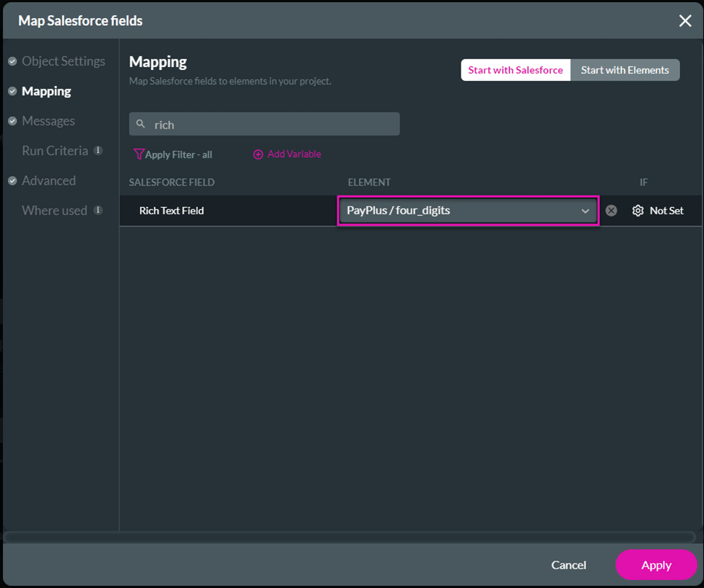Open the Object Settings section
This screenshot has height=588, width=704.
click(x=64, y=61)
